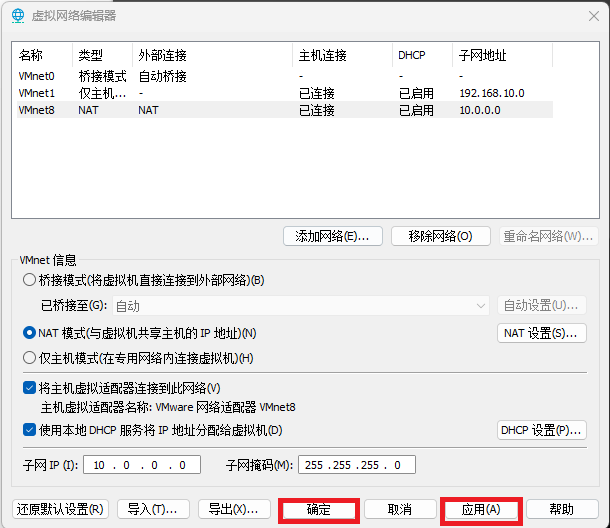Click the 外部连接 column header

pos(212,55)
